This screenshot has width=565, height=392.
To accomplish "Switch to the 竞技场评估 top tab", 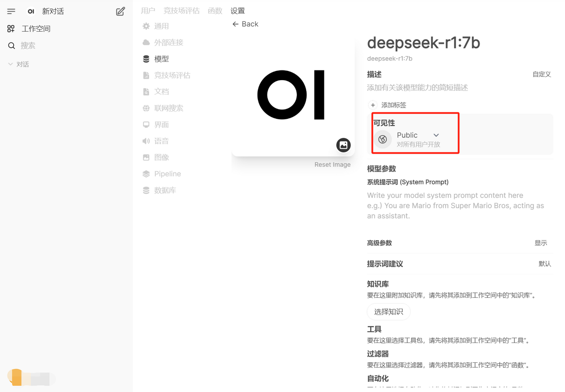I will tap(182, 11).
